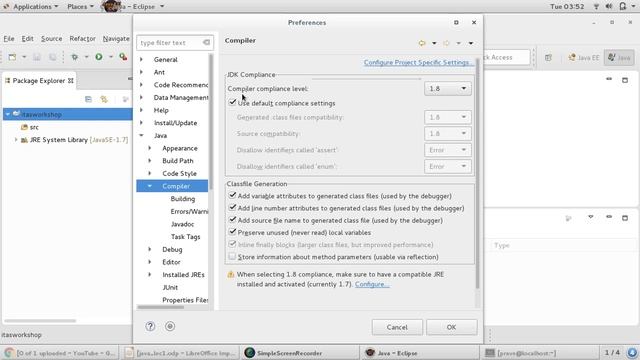The width and height of the screenshot is (640, 360).
Task: Open the Compiler compliance level dropdown
Action: click(x=448, y=89)
